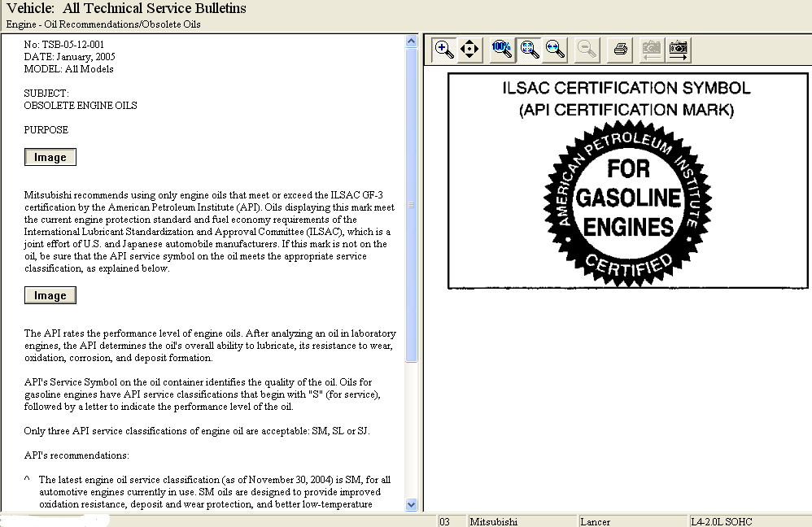Click the ILSAC certification symbol image
Image resolution: width=812 pixels, height=527 pixels.
tap(627, 181)
